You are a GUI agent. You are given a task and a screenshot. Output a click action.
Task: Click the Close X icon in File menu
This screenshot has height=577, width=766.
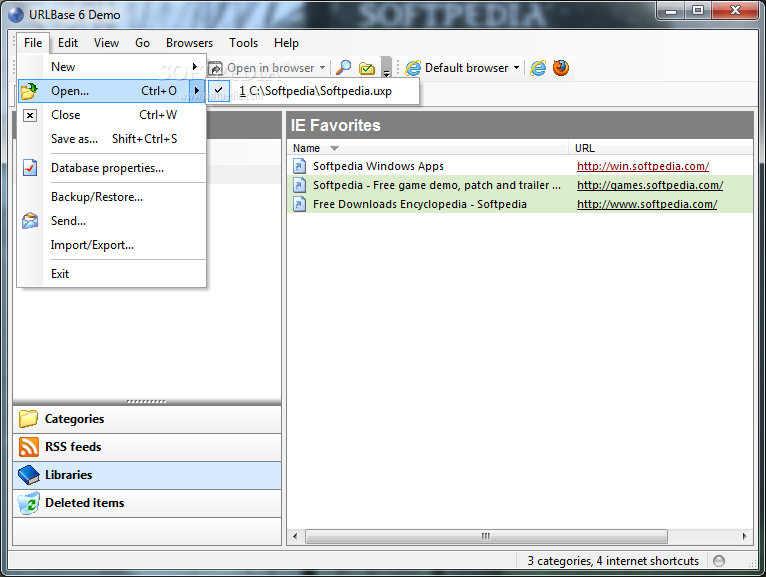coord(30,115)
